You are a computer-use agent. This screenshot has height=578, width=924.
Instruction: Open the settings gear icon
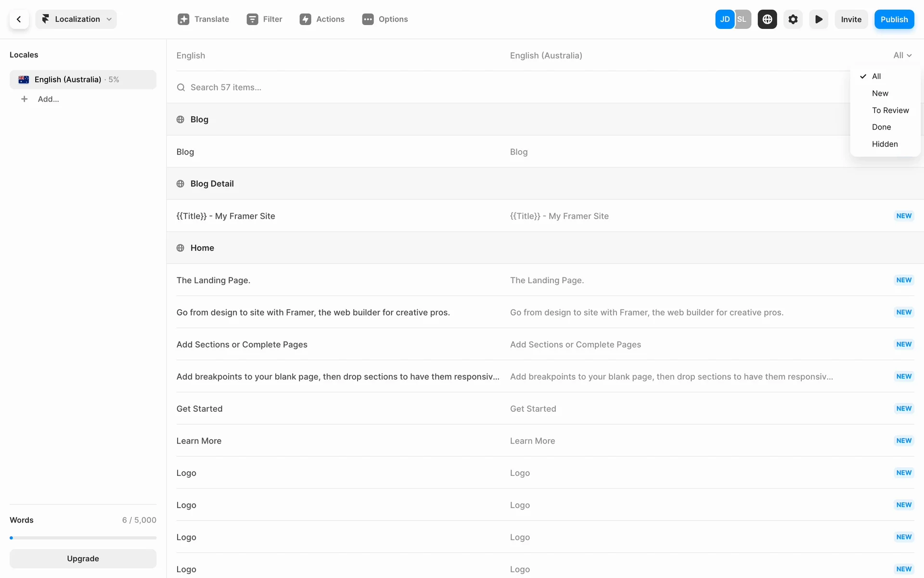click(793, 19)
